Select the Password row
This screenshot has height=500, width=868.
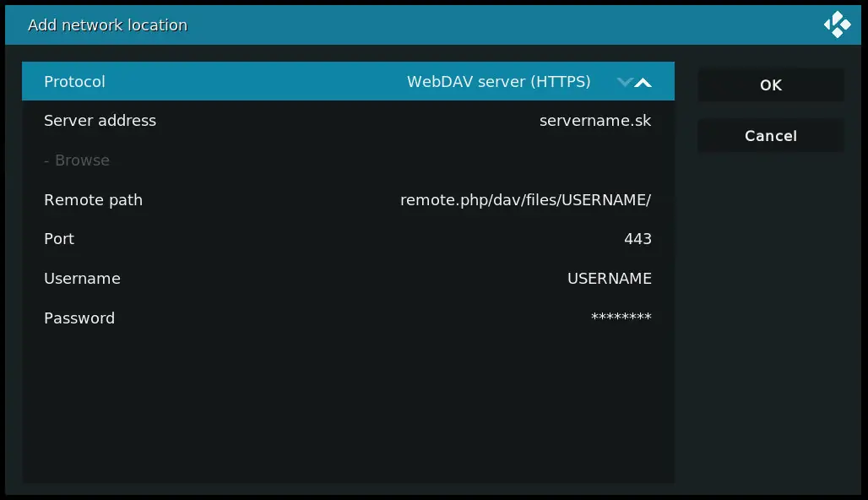pos(348,318)
